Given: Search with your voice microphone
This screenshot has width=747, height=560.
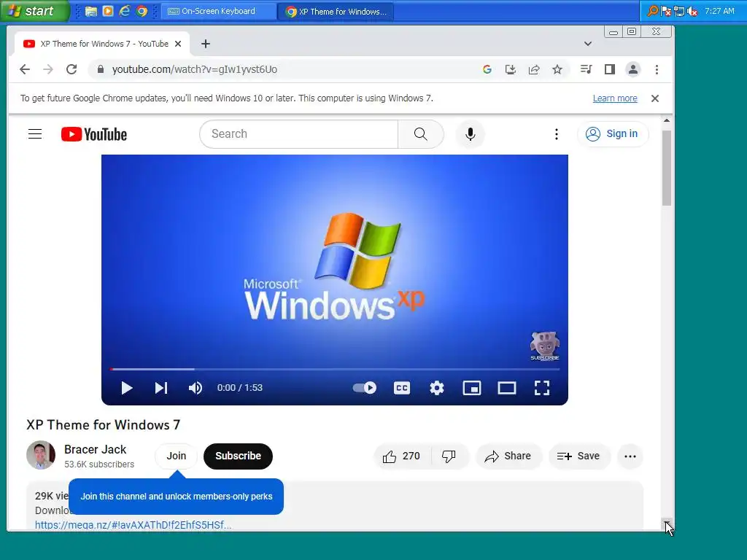Looking at the screenshot, I should (471, 134).
